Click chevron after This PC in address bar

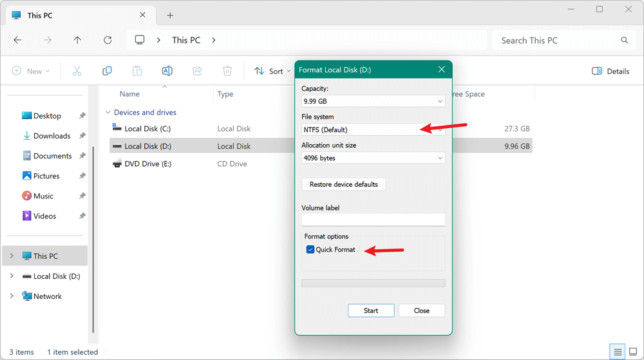tap(214, 40)
